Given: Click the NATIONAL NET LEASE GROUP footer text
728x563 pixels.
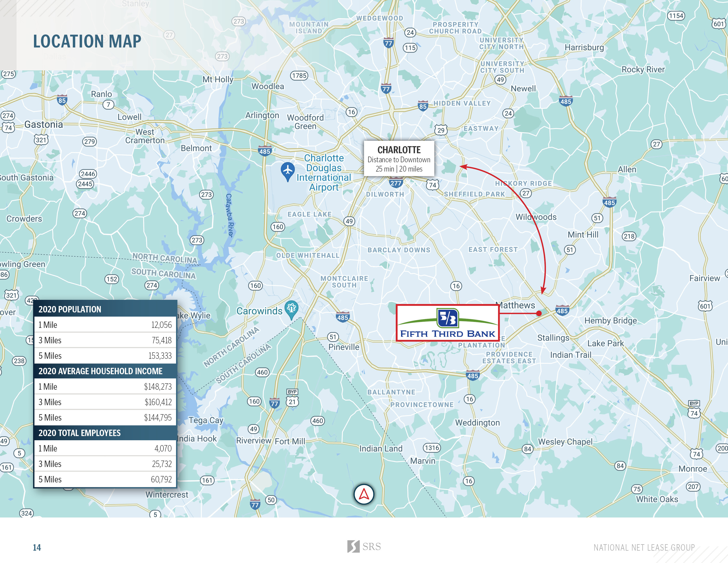Looking at the screenshot, I should pos(644,548).
